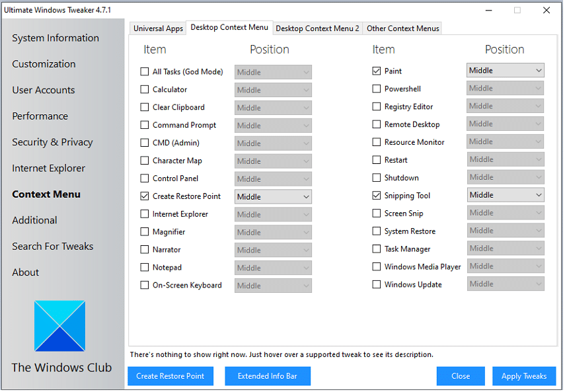Enable the Powershell checkbox

[x=377, y=89]
